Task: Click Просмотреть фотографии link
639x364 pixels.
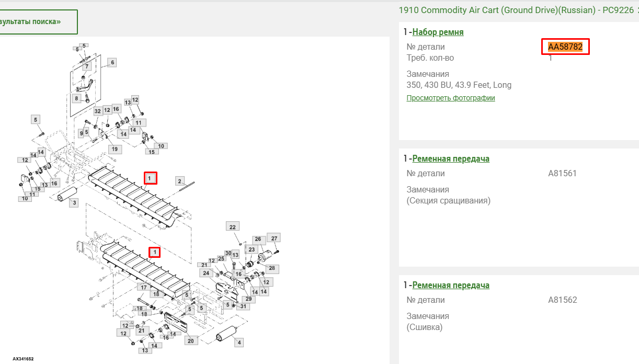Action: point(451,98)
